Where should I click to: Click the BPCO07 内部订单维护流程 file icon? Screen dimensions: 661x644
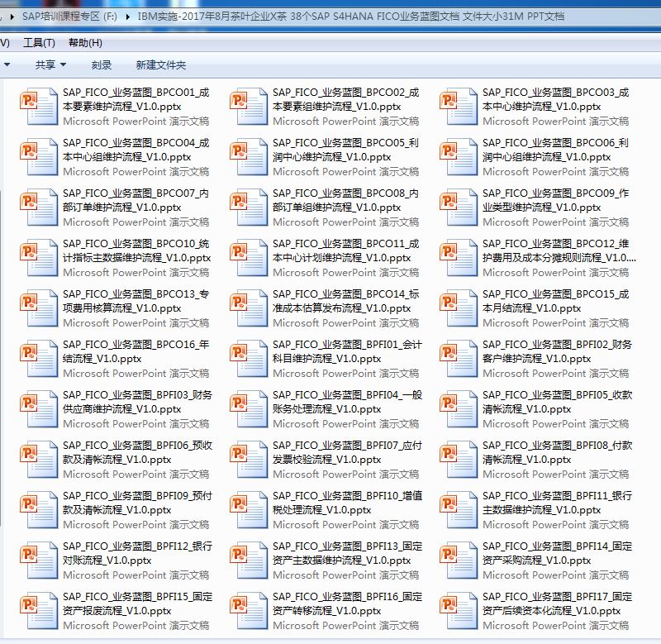pyautogui.click(x=39, y=207)
